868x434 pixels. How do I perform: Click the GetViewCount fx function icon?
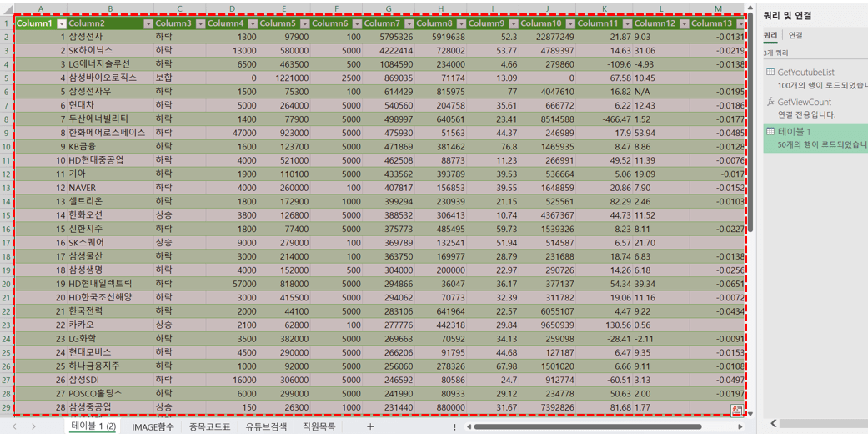coord(770,102)
